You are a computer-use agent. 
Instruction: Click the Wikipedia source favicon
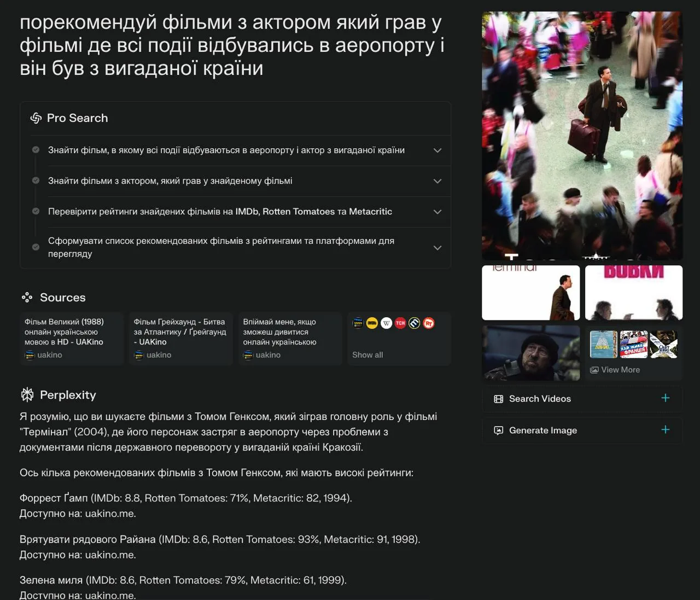387,323
